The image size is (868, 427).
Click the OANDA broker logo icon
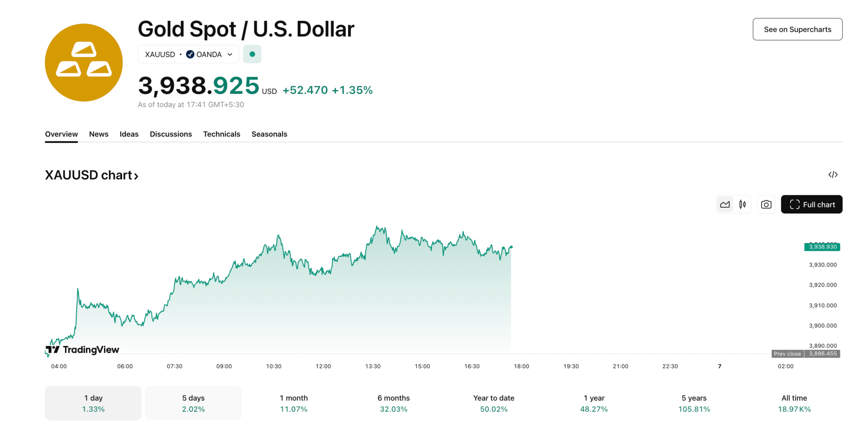[x=190, y=54]
